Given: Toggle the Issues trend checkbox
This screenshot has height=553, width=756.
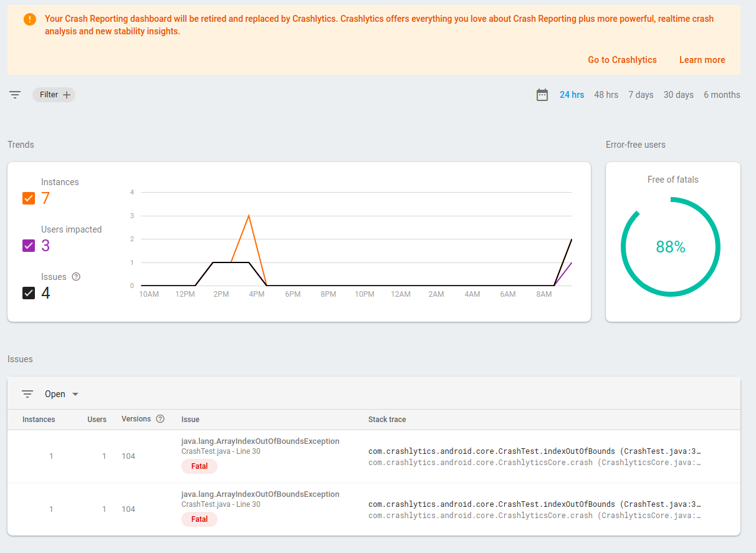Looking at the screenshot, I should click(x=29, y=293).
